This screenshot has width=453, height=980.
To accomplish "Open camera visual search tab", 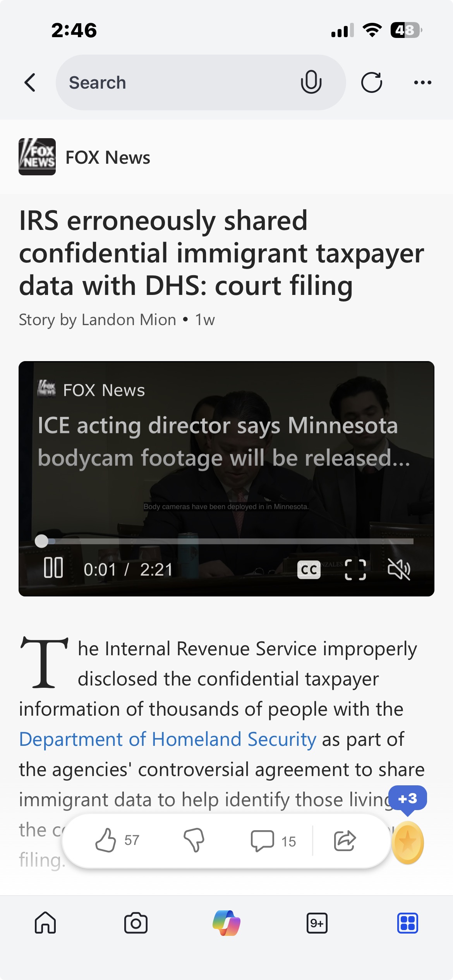I will 136,923.
